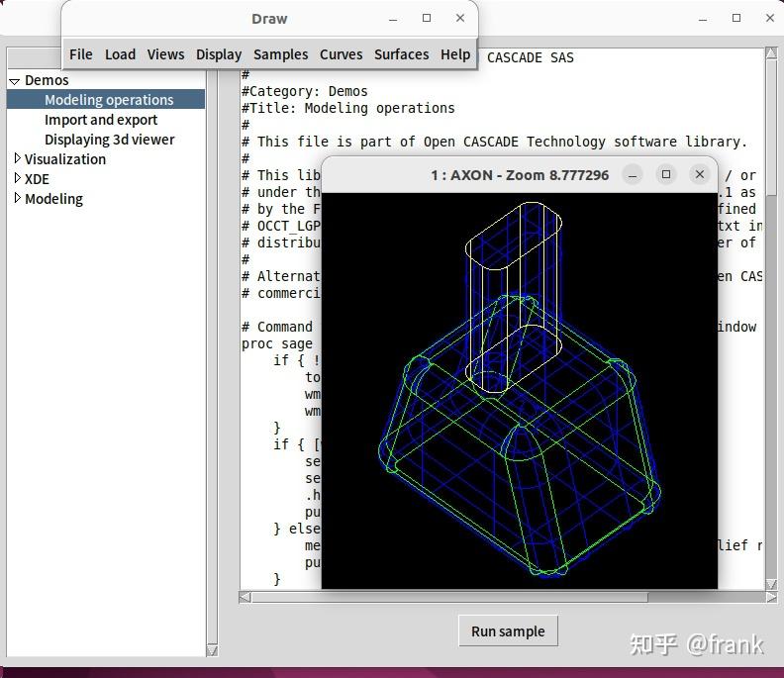The image size is (784, 678).
Task: Open the Views menu
Action: coord(165,54)
